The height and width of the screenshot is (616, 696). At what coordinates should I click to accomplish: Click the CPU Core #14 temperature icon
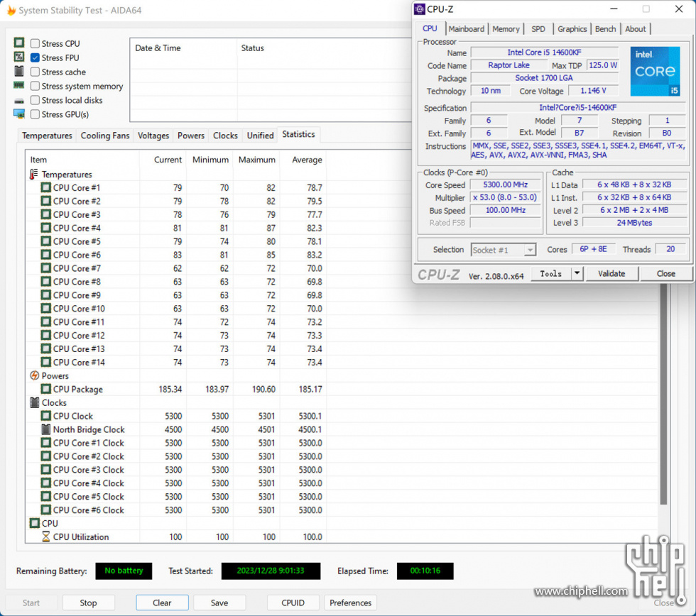point(45,362)
